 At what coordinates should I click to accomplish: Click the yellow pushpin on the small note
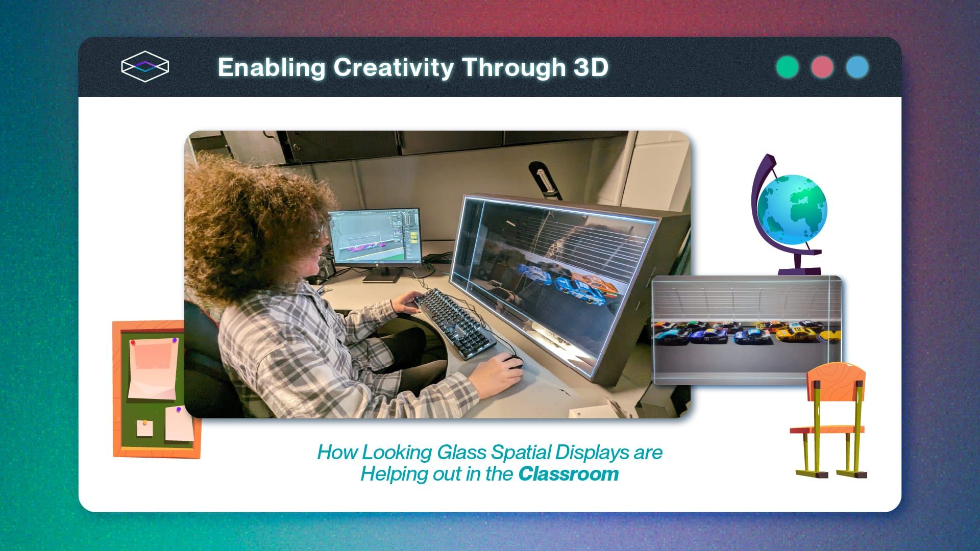144,422
